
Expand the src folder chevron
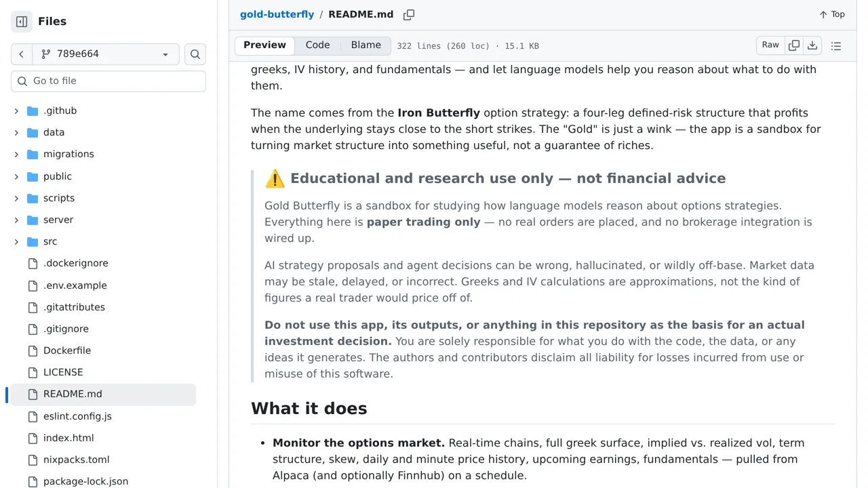(16, 241)
